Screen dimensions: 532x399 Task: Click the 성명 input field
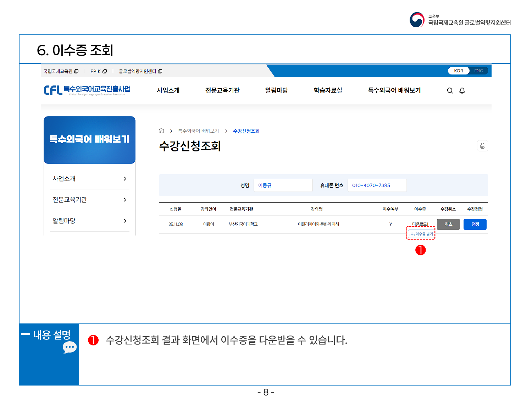(x=283, y=185)
